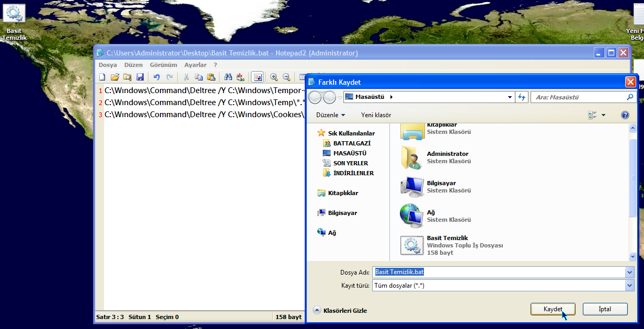This screenshot has width=644, height=329.
Task: Select Kitaplıklar in the navigation pane
Action: coord(338,193)
